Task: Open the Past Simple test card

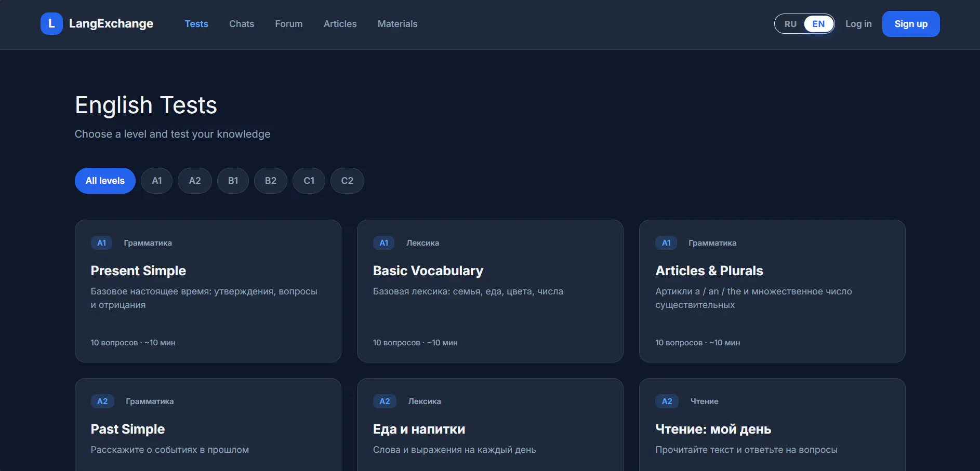Action: 208,425
